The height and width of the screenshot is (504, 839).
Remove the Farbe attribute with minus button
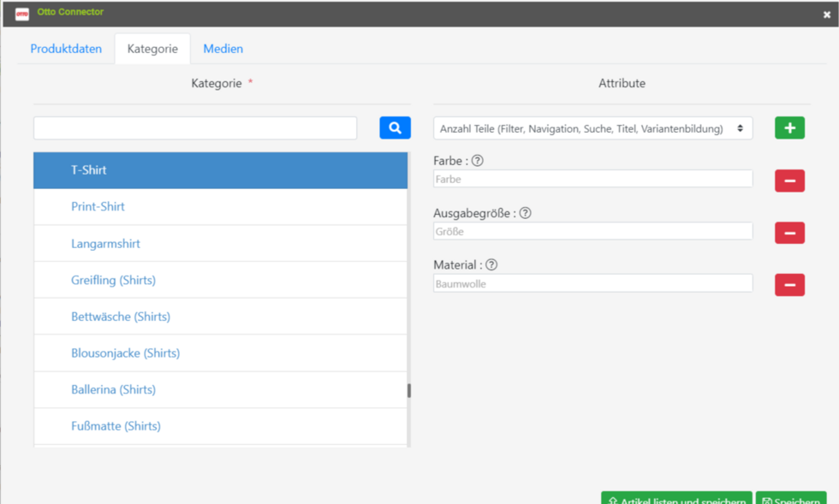[789, 181]
